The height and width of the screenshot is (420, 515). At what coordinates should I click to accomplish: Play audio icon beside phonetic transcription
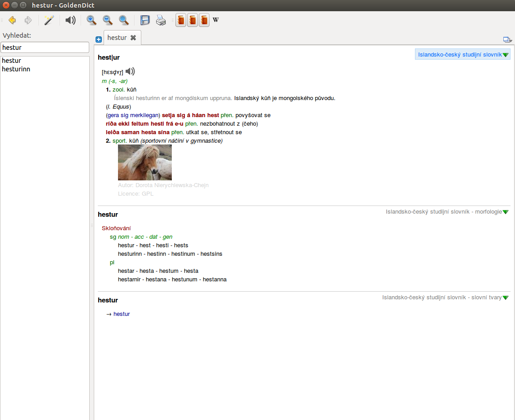coord(130,71)
